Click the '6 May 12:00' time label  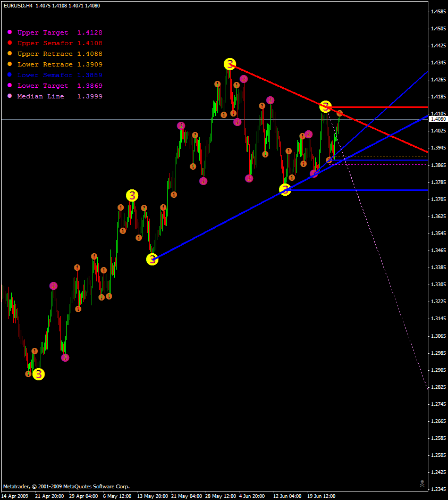coord(117,496)
